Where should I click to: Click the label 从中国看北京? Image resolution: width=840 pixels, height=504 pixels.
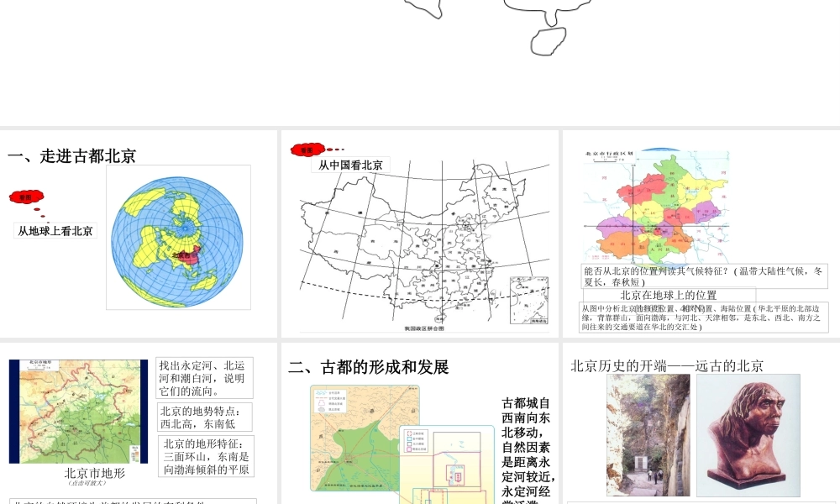coord(350,165)
